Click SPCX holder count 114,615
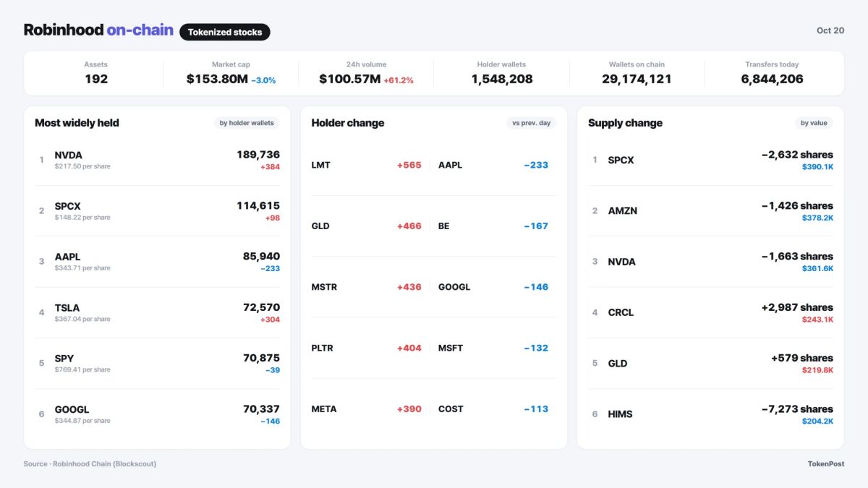 click(258, 205)
